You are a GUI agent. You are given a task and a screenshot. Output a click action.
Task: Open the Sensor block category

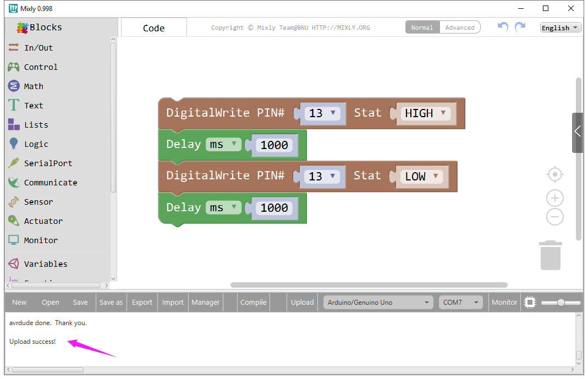click(x=38, y=202)
